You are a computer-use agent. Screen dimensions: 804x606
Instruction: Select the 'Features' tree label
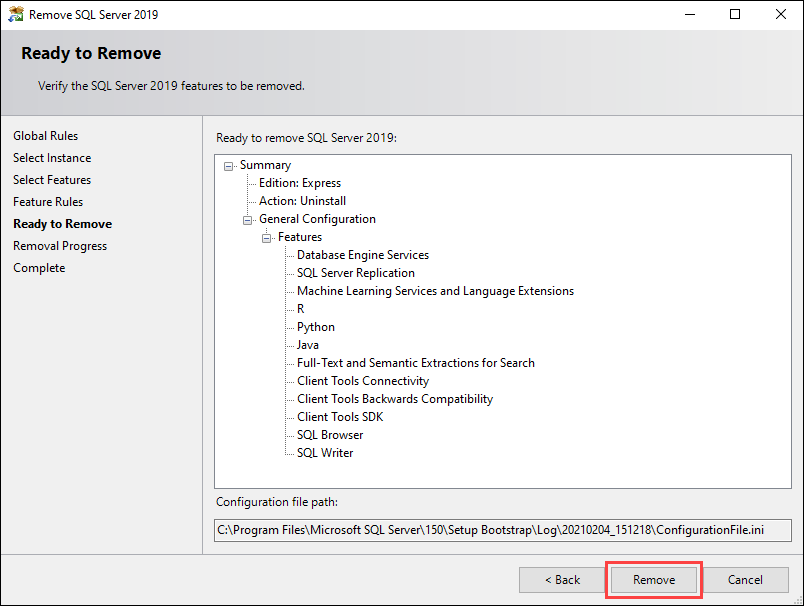click(x=300, y=237)
